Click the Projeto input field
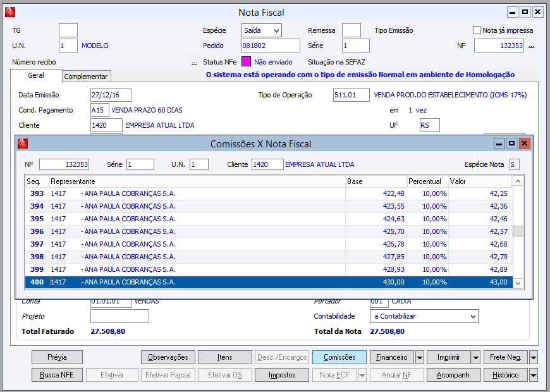 pyautogui.click(x=119, y=316)
